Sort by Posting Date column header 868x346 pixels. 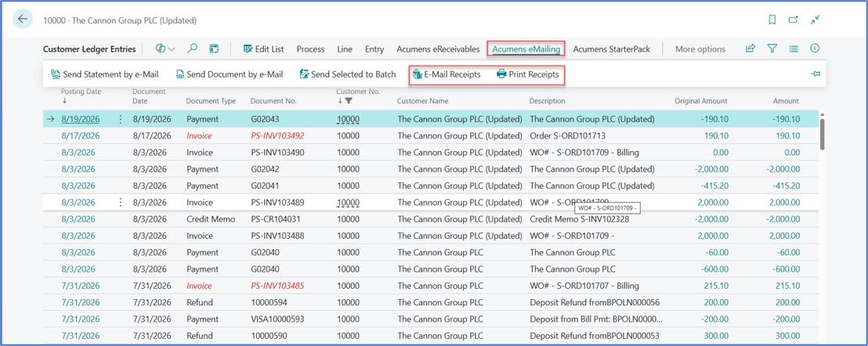tap(81, 92)
